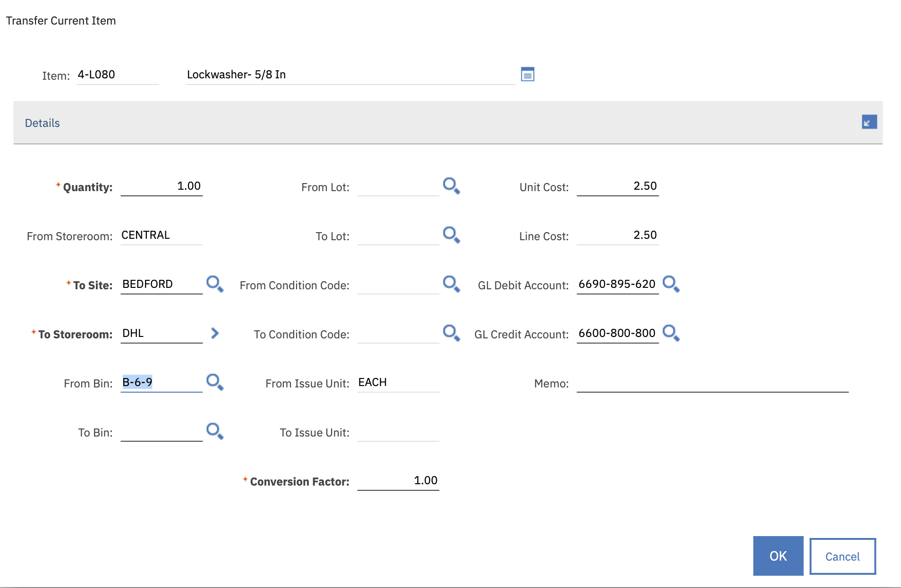Screen dimensions: 901x588
Task: Open the From Lot lookup
Action: coord(451,186)
